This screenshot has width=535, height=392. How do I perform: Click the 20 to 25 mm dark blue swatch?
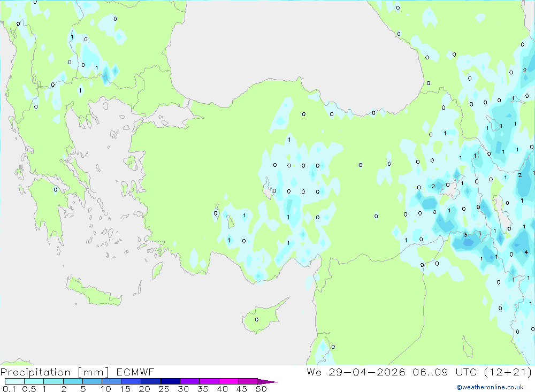coord(150,381)
